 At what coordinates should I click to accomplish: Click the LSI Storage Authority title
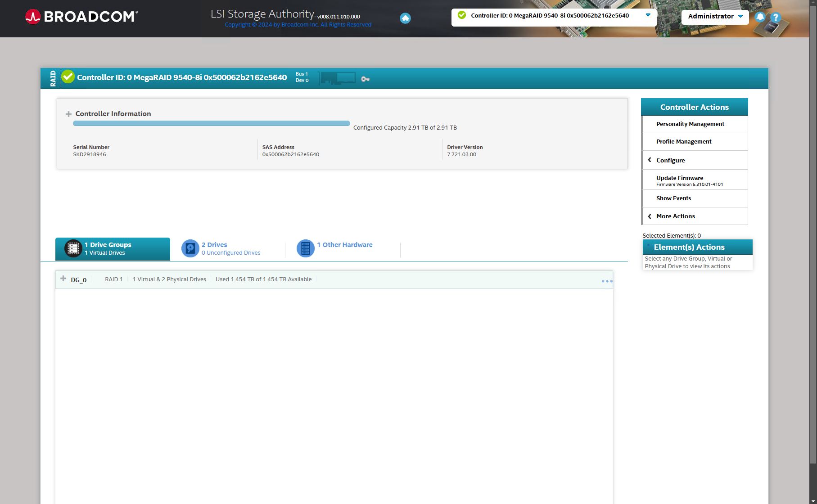coord(262,14)
